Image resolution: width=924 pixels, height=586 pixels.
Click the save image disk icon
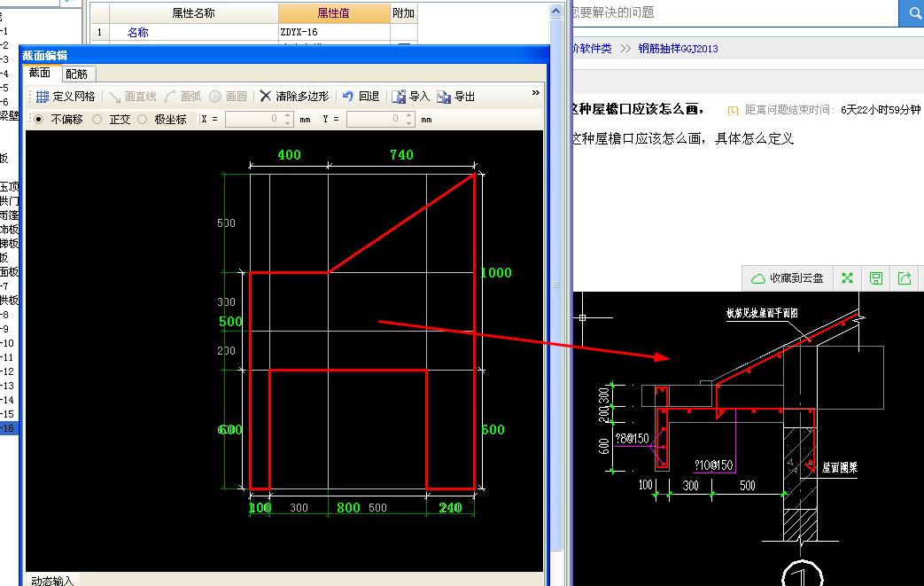[876, 278]
